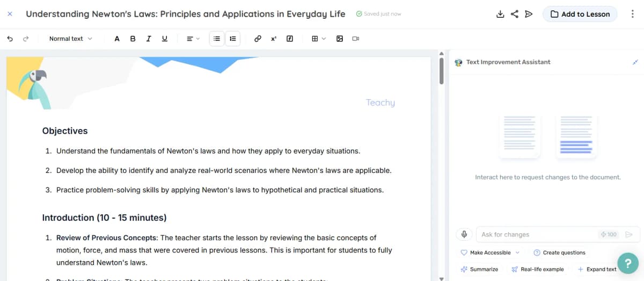Focus the Ask for changes input field
Screen dimensions: 644x281
pos(538,234)
